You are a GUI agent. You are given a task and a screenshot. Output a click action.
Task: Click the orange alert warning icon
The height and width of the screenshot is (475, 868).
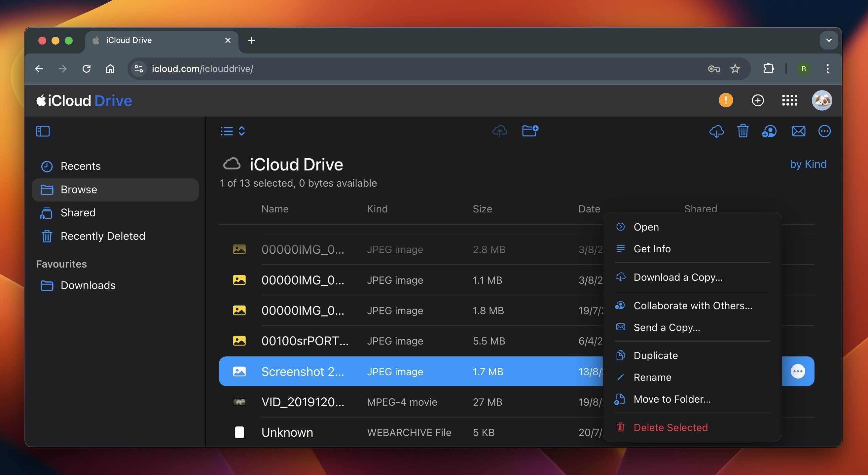[x=725, y=100]
